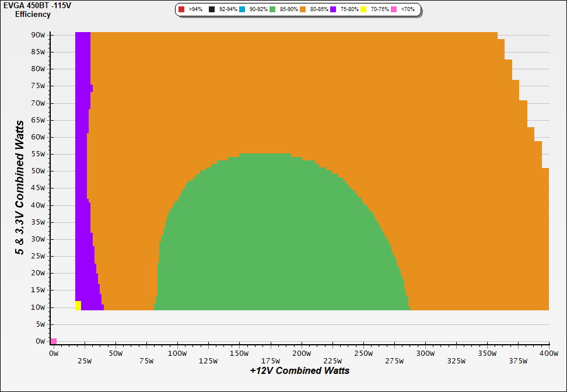Click the Efficiency subtitle under chart title
Viewport: 567px width, 392px height.
(x=33, y=14)
